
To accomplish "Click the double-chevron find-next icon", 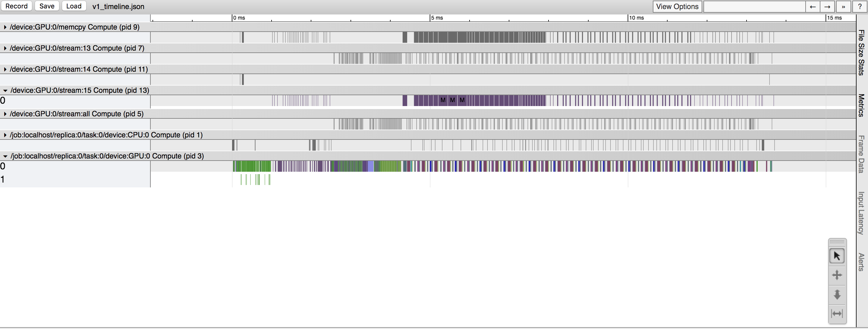I will (843, 6).
